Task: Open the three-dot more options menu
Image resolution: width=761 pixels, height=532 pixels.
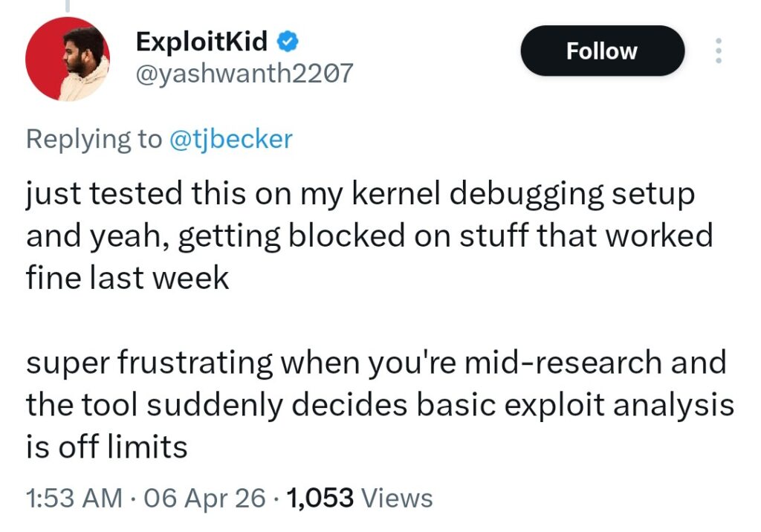Action: tap(718, 51)
